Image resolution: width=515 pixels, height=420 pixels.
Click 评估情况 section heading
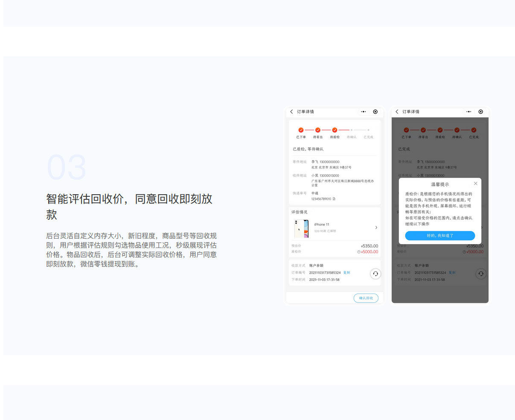tap(300, 212)
